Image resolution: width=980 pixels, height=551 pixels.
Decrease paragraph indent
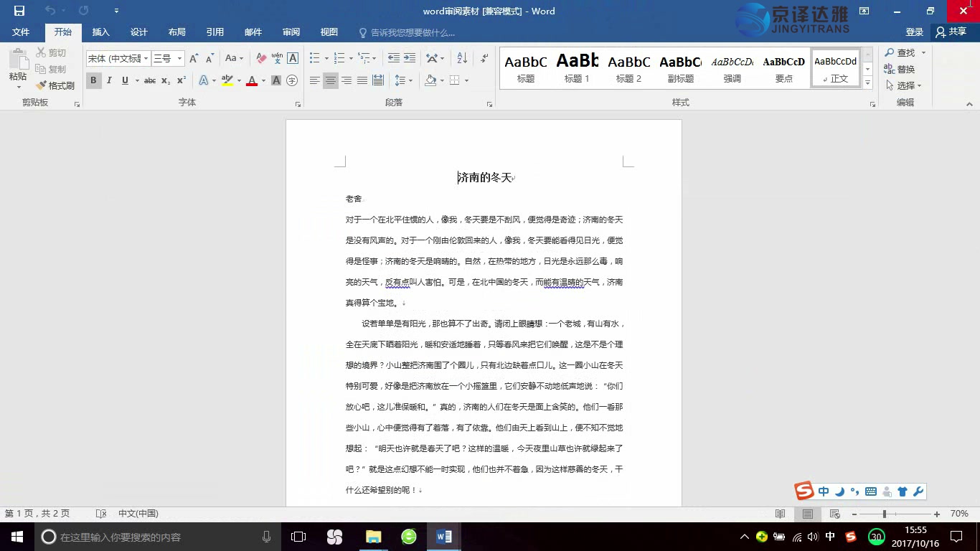(394, 59)
